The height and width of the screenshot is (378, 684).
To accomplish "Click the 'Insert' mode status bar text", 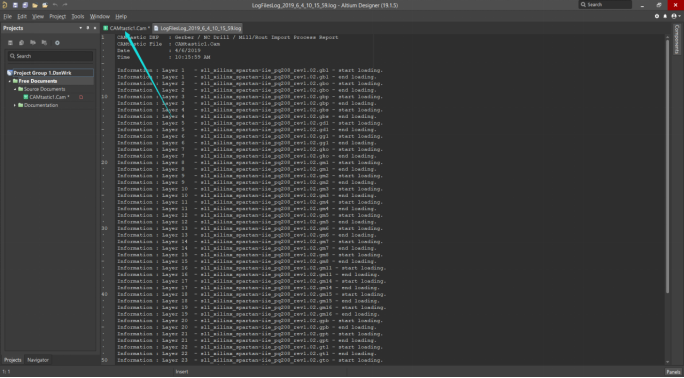I will 181,372.
